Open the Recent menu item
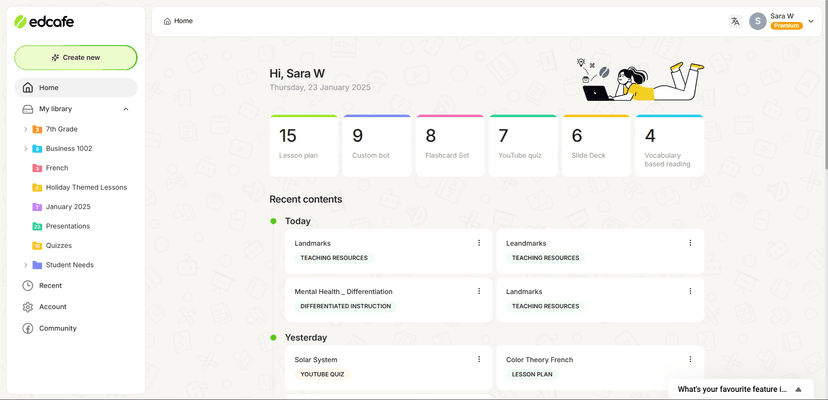 [x=50, y=285]
